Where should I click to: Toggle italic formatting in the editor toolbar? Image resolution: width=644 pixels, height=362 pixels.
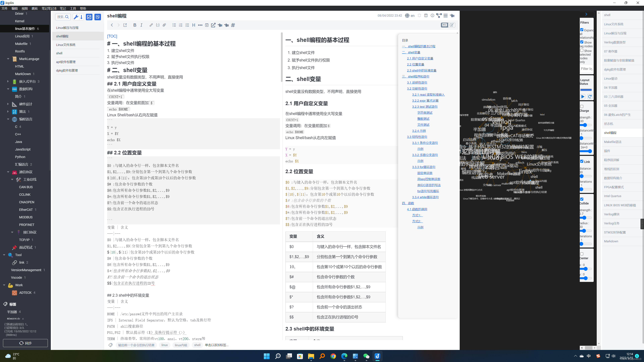(141, 25)
